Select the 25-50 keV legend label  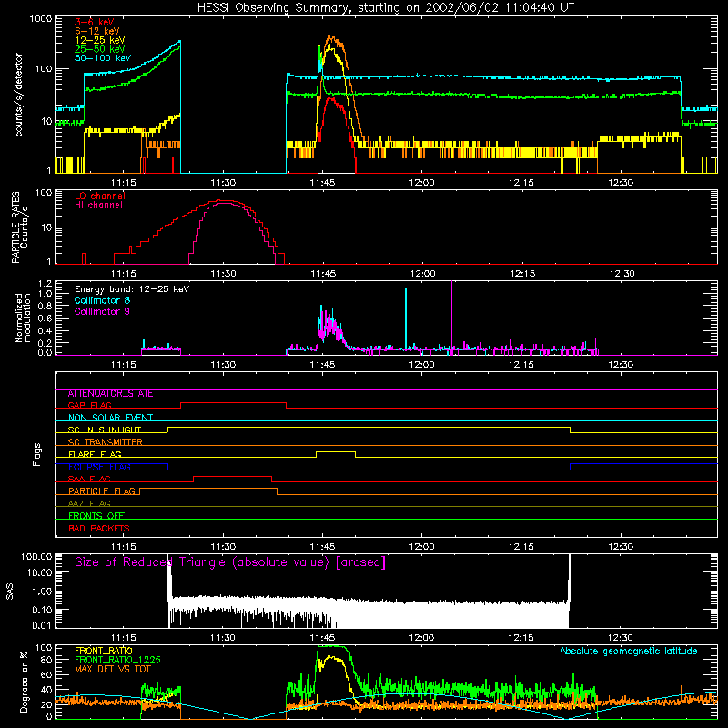pyautogui.click(x=100, y=49)
